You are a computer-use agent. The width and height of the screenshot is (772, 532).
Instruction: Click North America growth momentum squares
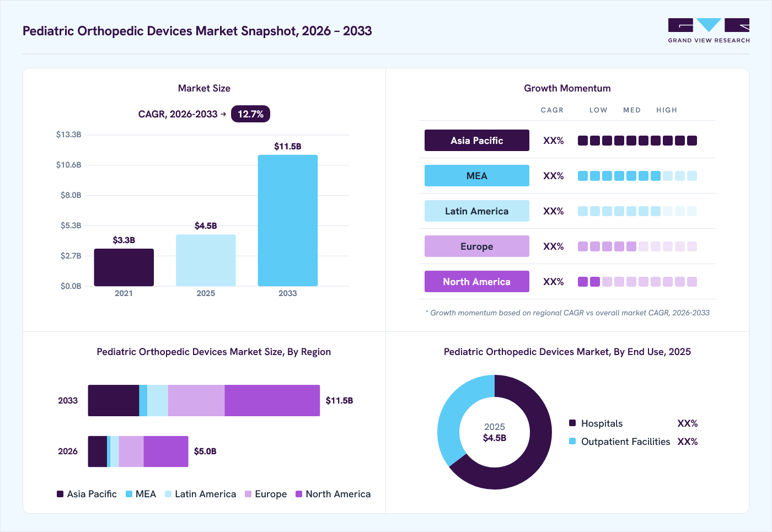point(637,282)
